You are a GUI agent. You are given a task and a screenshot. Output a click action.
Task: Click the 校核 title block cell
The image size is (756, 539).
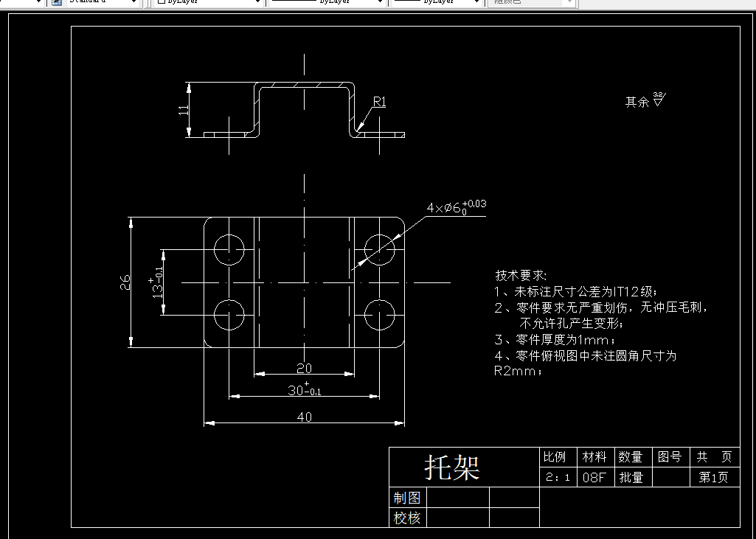coord(407,518)
